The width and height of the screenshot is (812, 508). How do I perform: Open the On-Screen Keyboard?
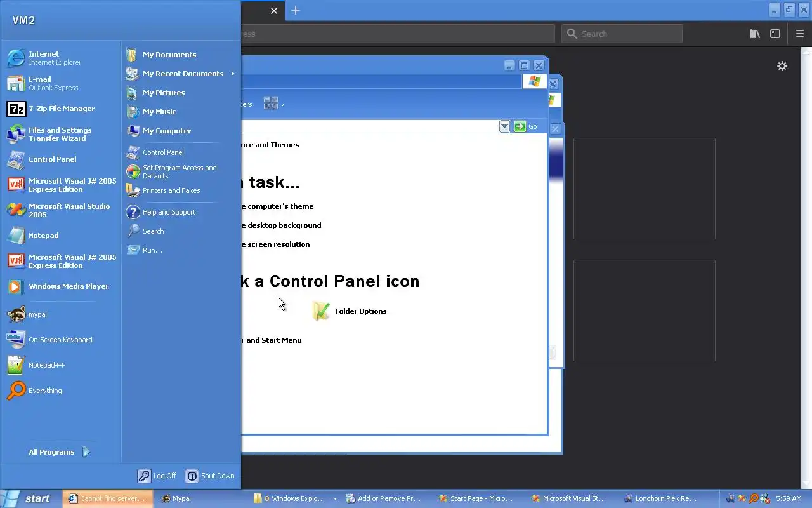[60, 340]
